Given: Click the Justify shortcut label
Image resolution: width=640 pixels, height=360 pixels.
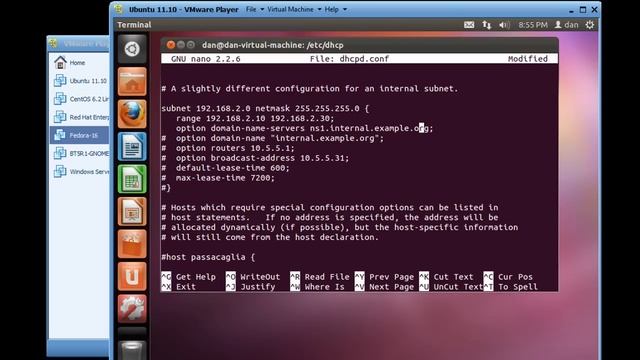Looking at the screenshot, I should tap(258, 287).
